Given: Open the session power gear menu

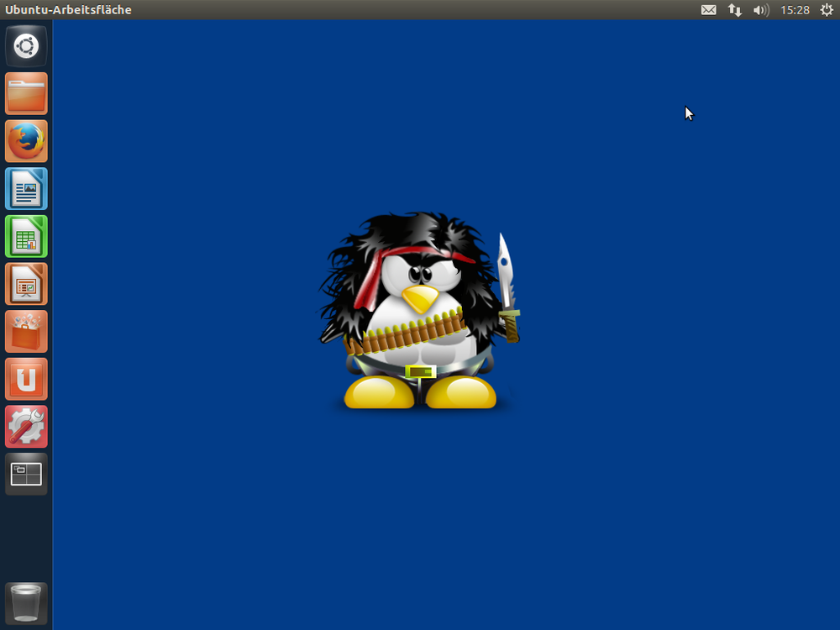Looking at the screenshot, I should coord(827,9).
